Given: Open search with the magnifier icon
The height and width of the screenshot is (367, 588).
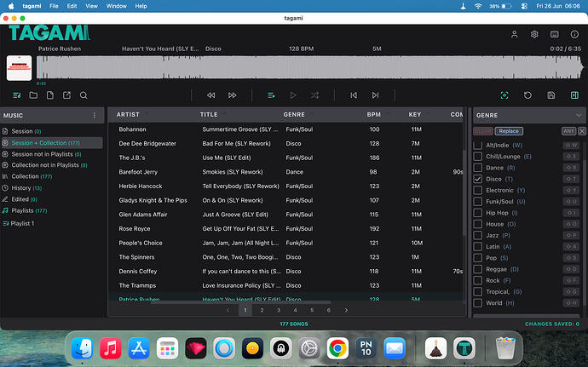Looking at the screenshot, I should coord(84,95).
